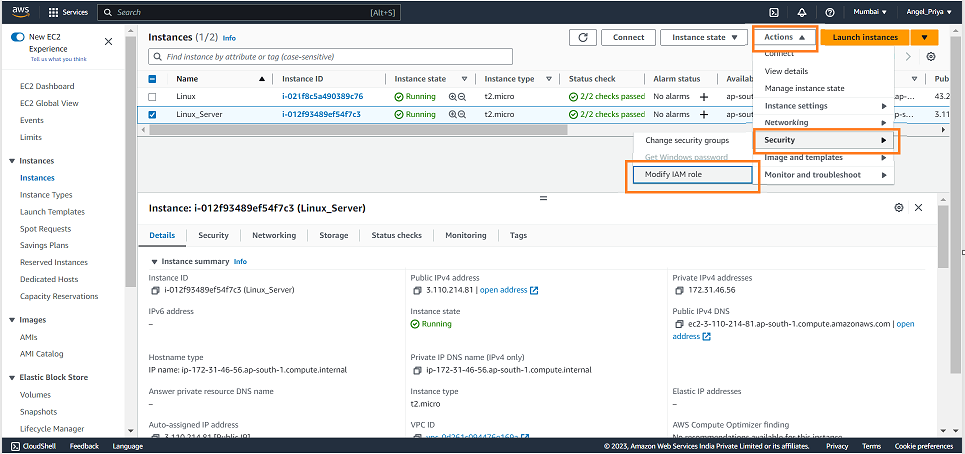Switch to the Monitoring tab
Screen dimensions: 965x454
coord(465,235)
